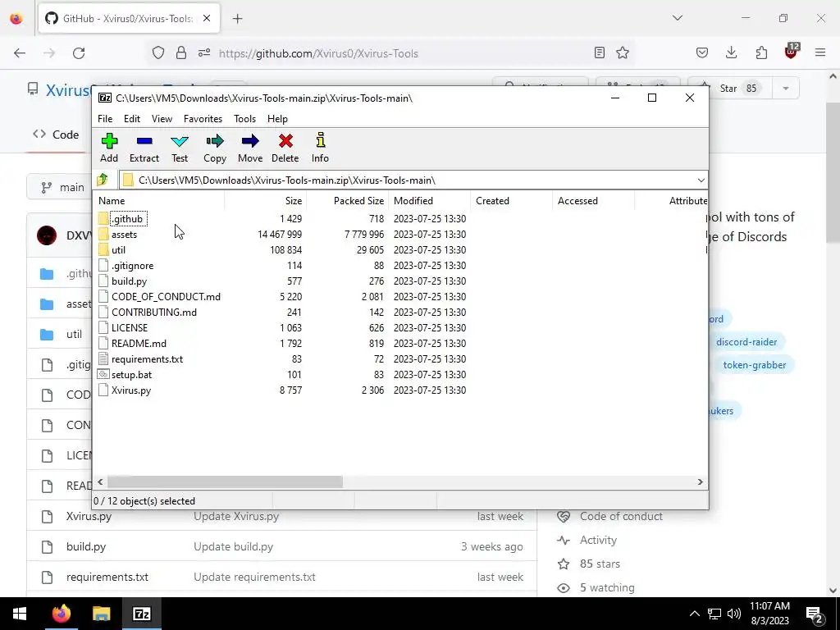Sort by Modified column header

[430, 201]
